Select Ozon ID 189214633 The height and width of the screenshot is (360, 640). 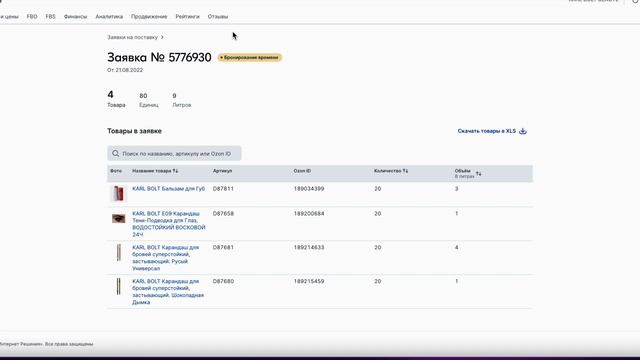coord(309,248)
